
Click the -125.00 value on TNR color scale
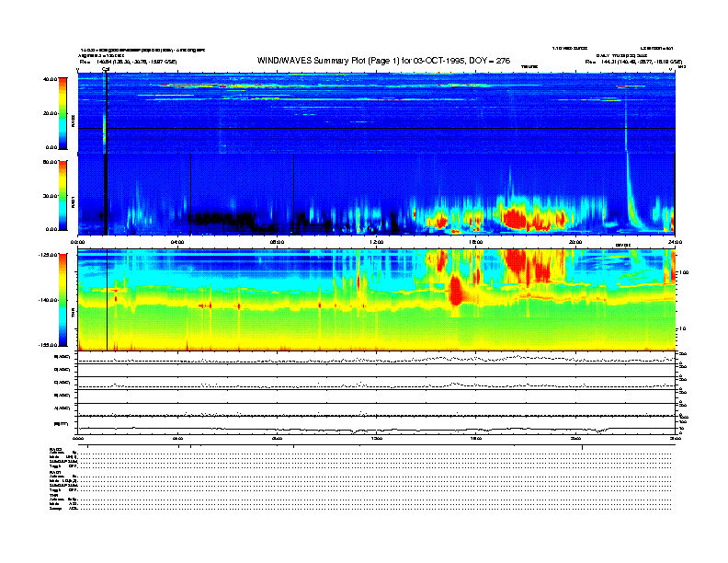coord(48,255)
